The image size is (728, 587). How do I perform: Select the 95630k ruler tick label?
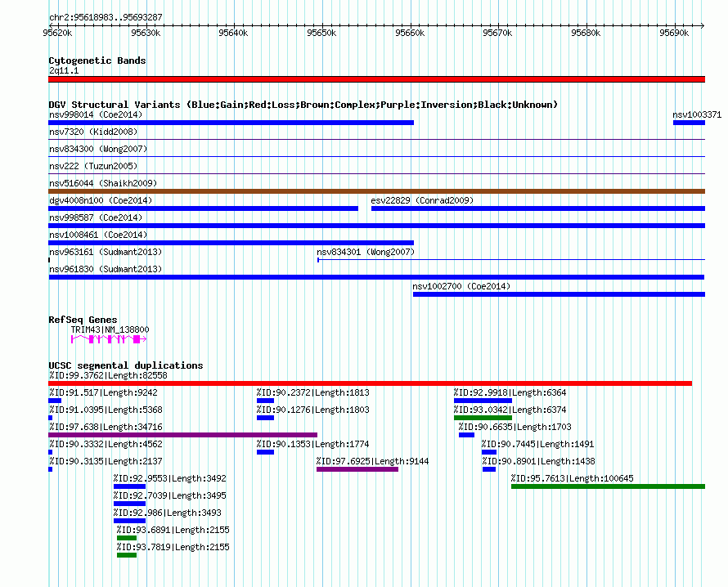pyautogui.click(x=146, y=33)
